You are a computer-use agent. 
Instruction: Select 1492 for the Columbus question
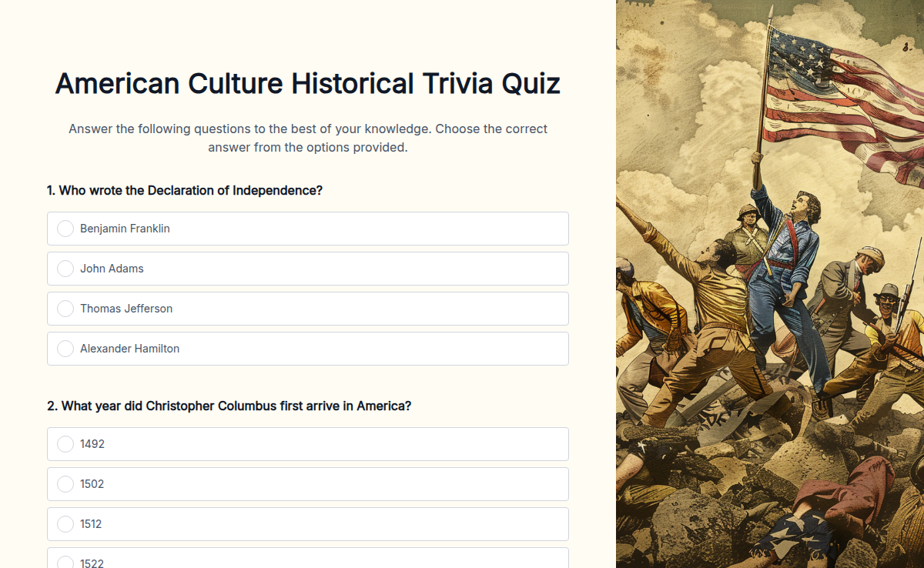[65, 444]
